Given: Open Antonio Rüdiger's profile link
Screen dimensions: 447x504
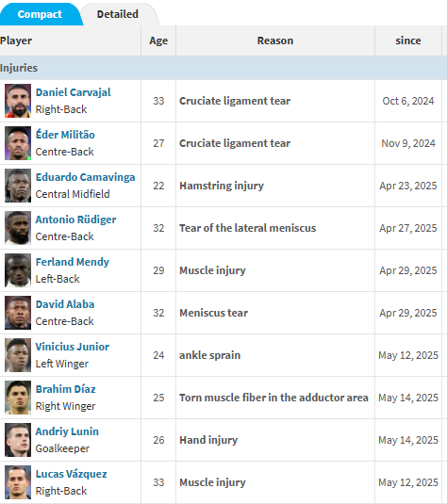Looking at the screenshot, I should [75, 219].
